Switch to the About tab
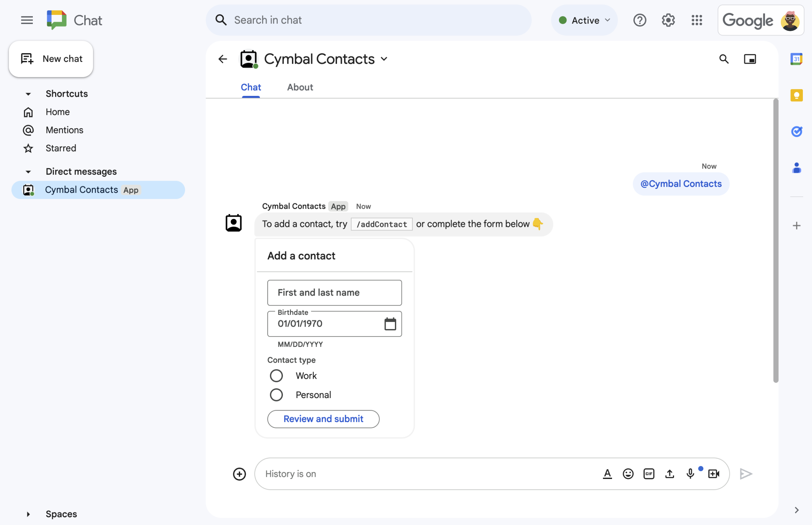Viewport: 812px width, 525px height. (299, 86)
